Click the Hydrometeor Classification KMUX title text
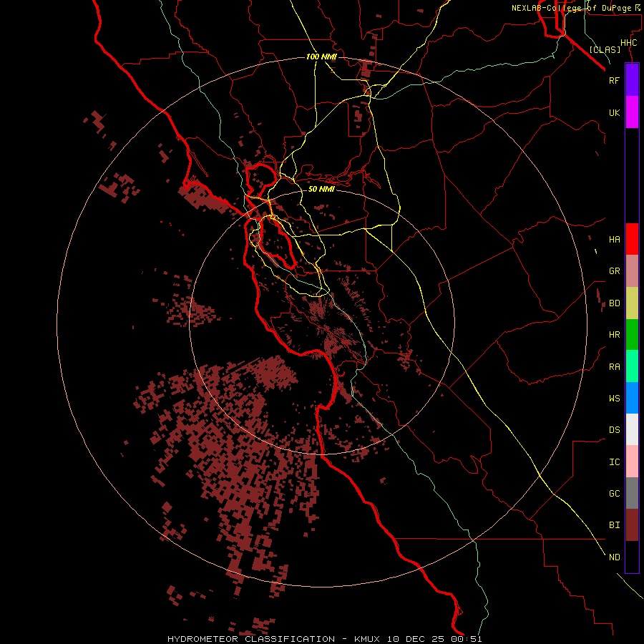This screenshot has width=644, height=644. point(324,639)
